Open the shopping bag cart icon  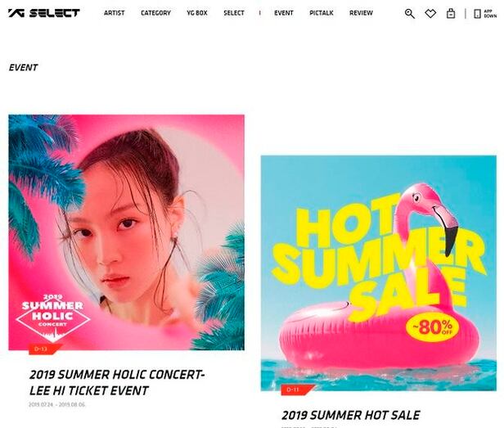[451, 14]
